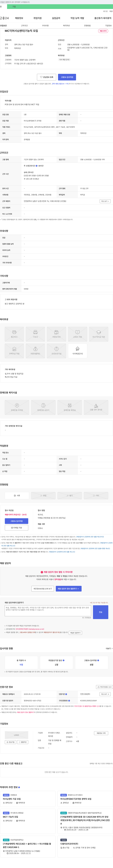This screenshot has height=868, width=113.
Task: Switch to the 우대사항 section tab
Action: tap(45, 26)
